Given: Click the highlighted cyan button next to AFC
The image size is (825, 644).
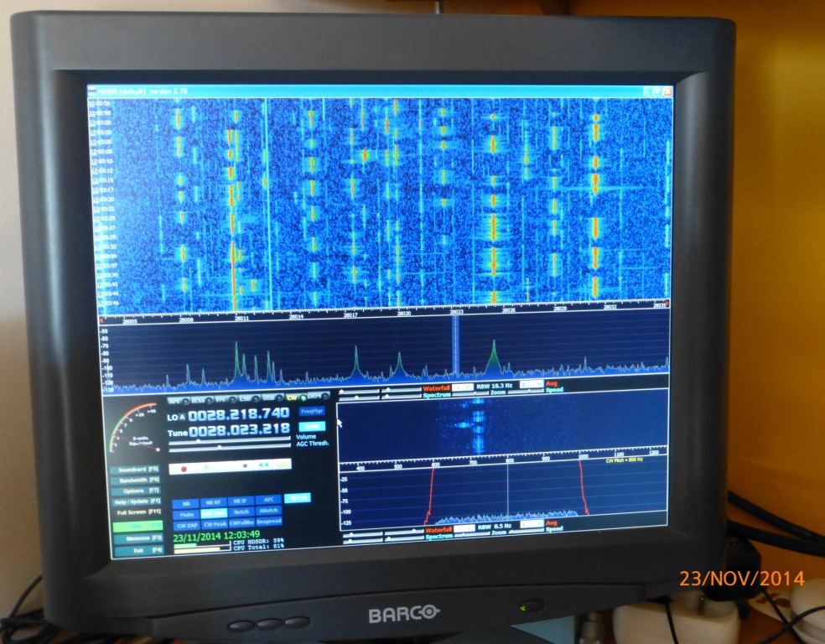Looking at the screenshot, I should (x=298, y=498).
